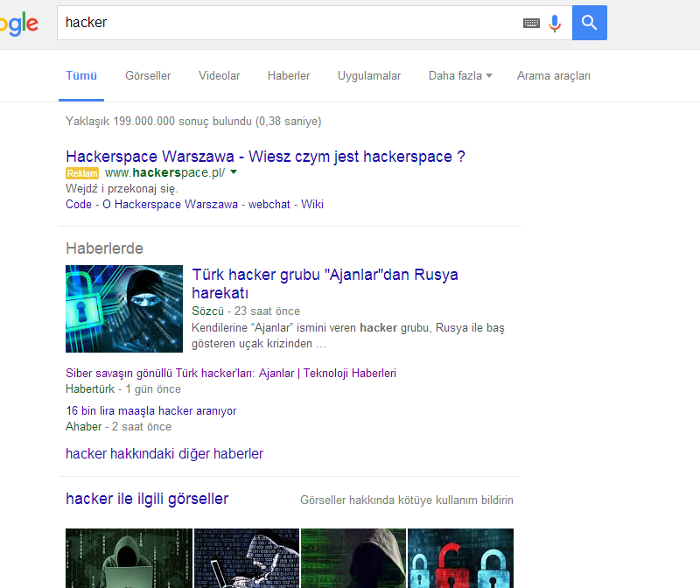Open red and blue padlocks image
Image resolution: width=700 pixels, height=588 pixels.
(461, 558)
